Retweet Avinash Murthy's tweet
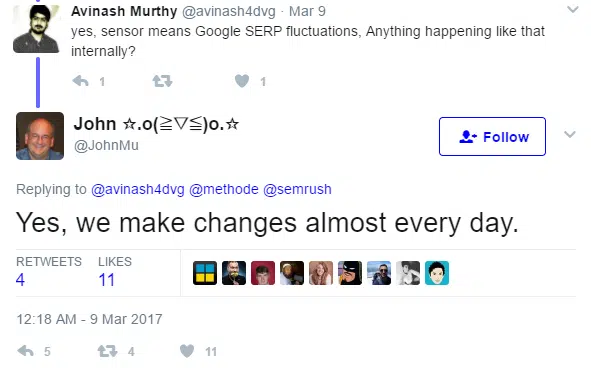 click(x=162, y=81)
